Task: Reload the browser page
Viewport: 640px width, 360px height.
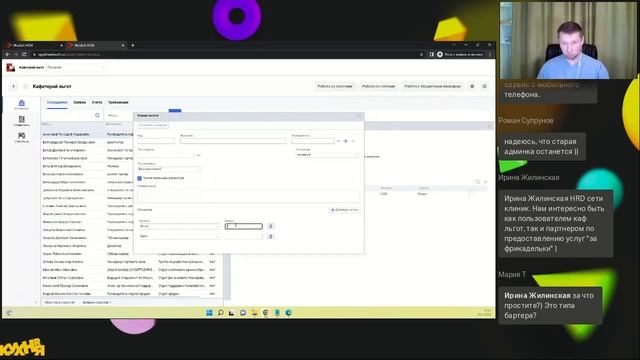Action: (24, 54)
